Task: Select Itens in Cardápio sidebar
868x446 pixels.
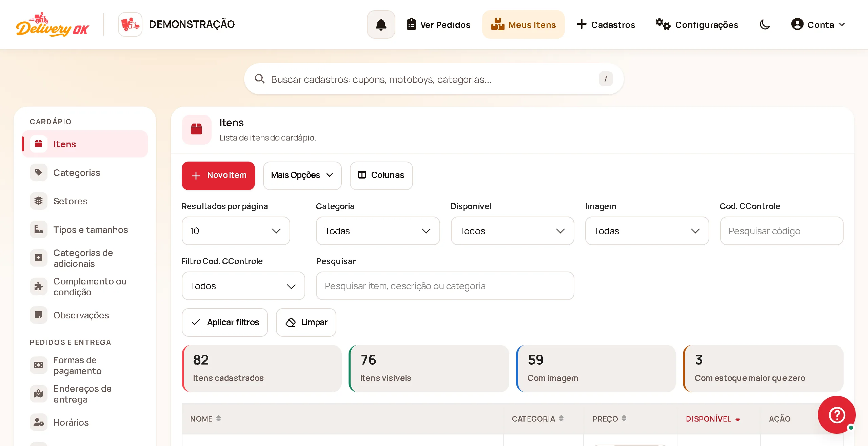Action: tap(85, 144)
